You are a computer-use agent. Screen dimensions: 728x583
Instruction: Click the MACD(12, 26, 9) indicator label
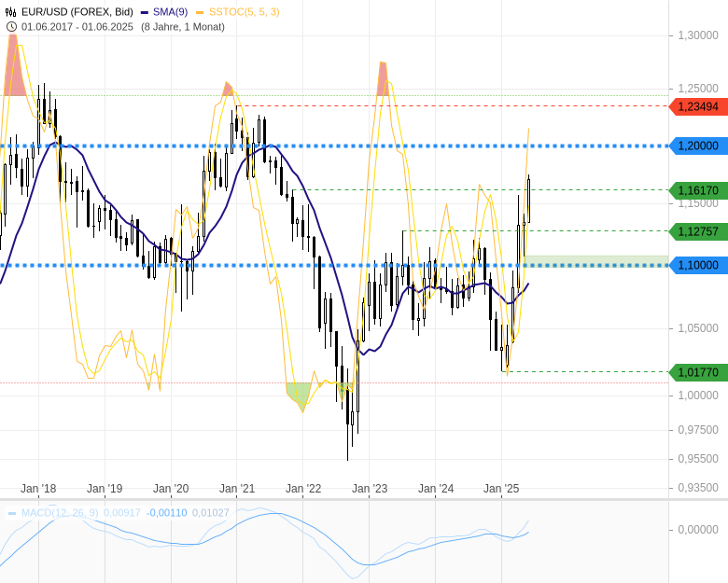60,513
